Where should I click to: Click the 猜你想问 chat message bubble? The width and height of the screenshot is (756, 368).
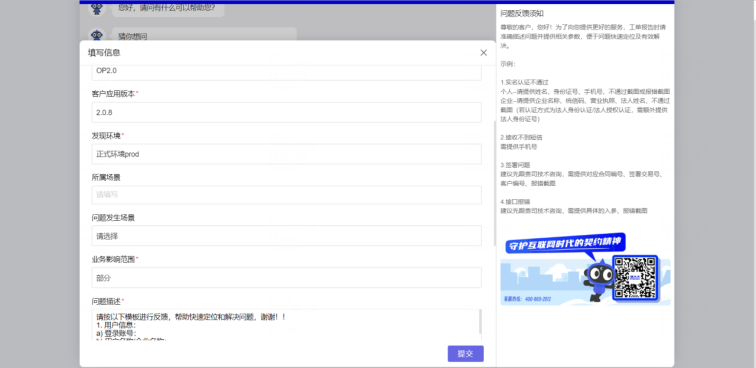204,35
